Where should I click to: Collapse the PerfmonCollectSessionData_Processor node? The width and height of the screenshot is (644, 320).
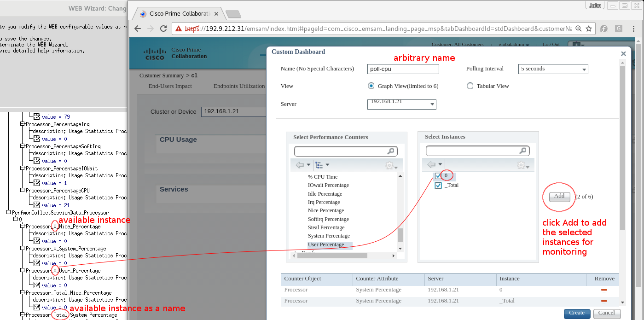[x=9, y=212]
